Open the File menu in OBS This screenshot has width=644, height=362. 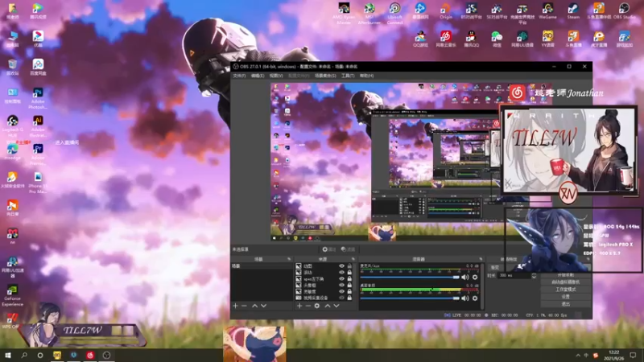pos(239,76)
